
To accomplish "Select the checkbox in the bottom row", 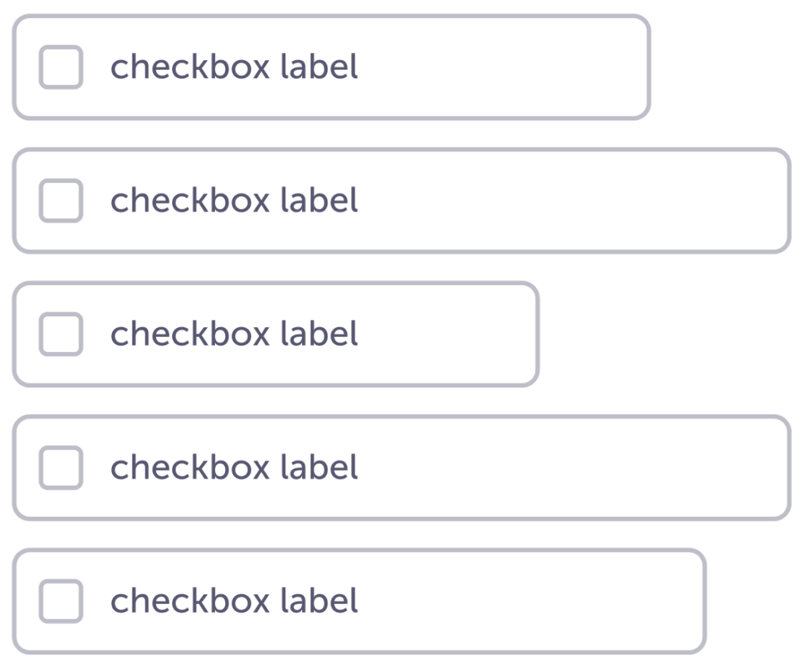I will 61,601.
